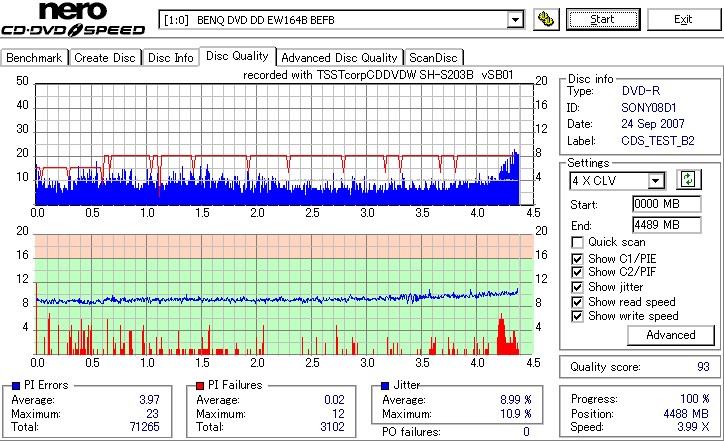Viewport: 724px width, 441px height.
Task: Go to the ScanDisc tab
Action: (433, 58)
